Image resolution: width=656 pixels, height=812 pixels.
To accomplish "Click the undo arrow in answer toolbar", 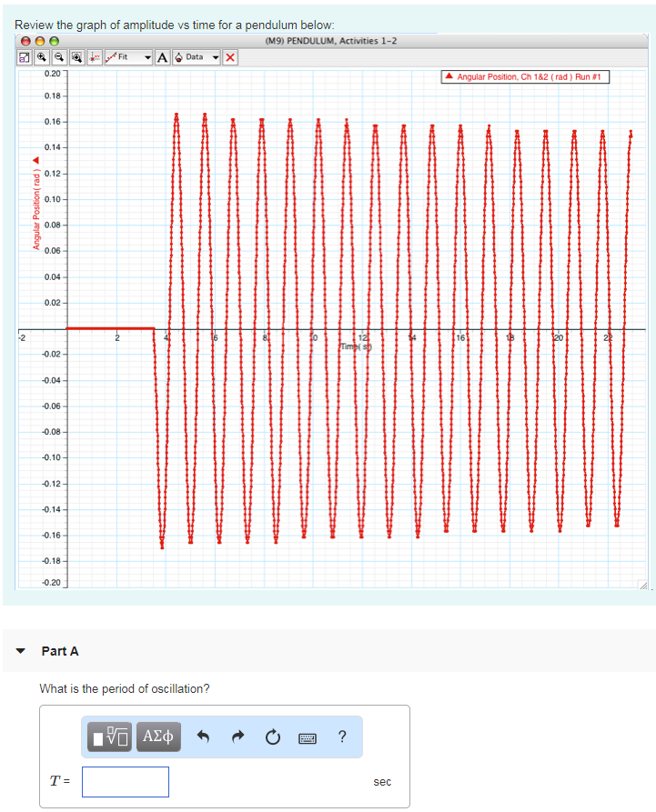I will 203,737.
